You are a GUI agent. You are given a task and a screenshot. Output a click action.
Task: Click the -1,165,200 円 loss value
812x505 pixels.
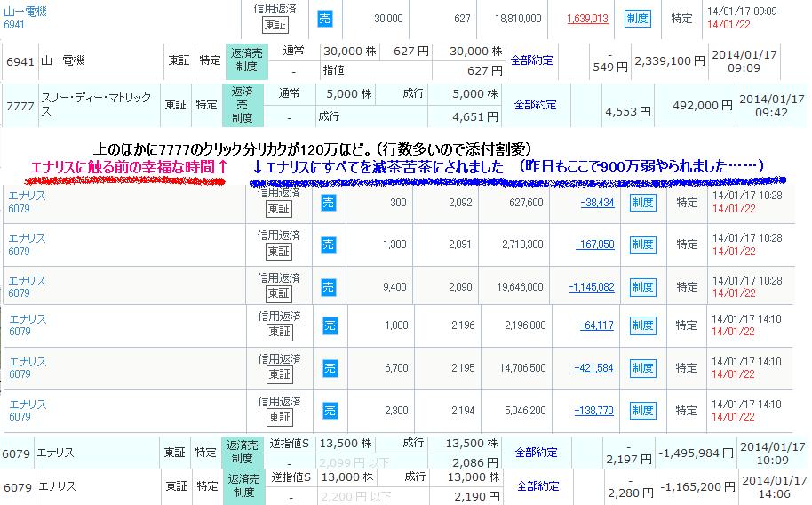[x=697, y=487]
